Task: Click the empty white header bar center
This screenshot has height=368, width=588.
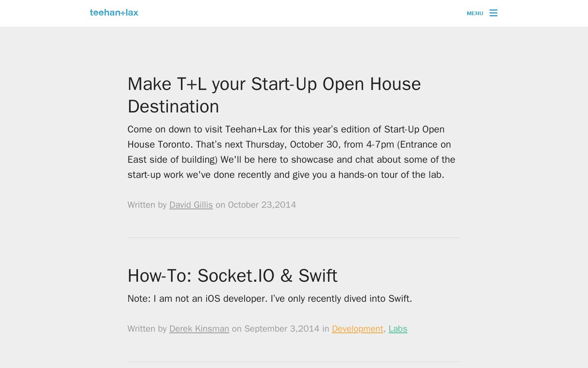Action: coord(294,13)
